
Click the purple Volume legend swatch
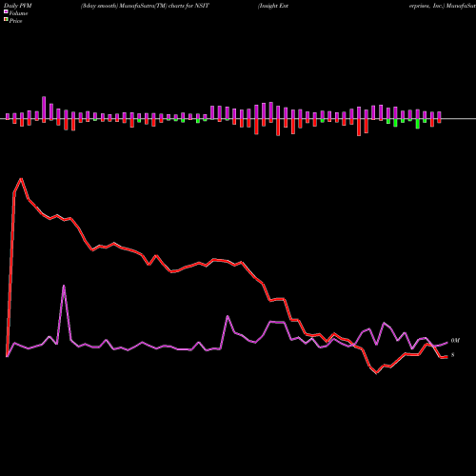click(6, 12)
